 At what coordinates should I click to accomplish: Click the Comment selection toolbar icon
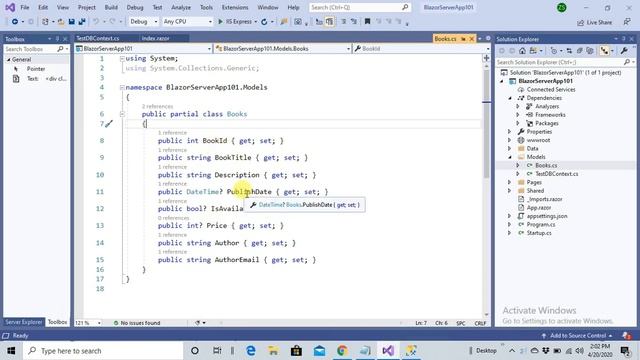[x=344, y=22]
